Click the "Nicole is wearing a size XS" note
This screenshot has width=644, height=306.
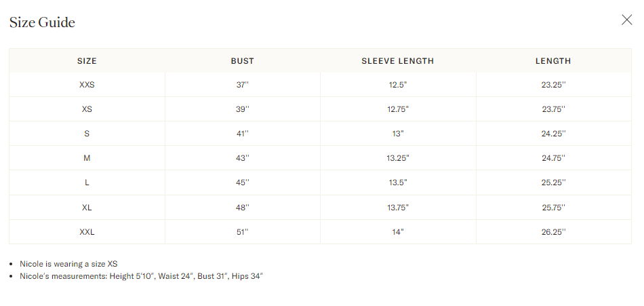69,264
